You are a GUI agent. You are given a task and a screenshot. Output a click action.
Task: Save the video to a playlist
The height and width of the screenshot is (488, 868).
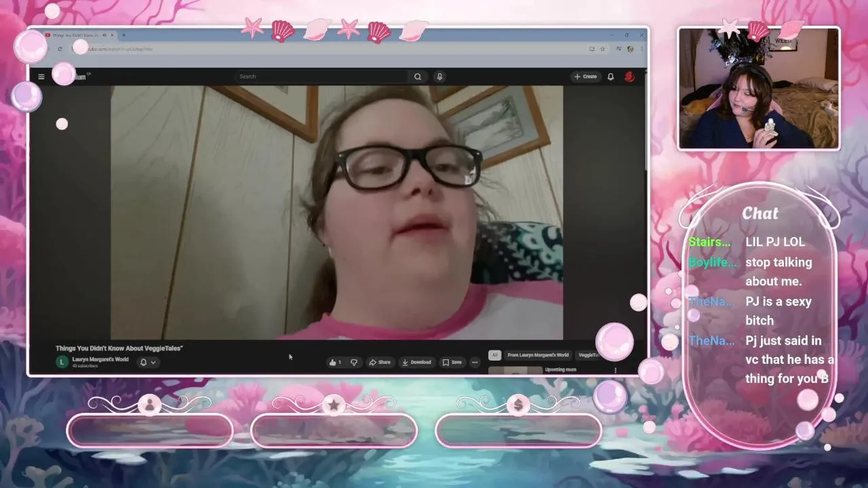click(x=452, y=362)
